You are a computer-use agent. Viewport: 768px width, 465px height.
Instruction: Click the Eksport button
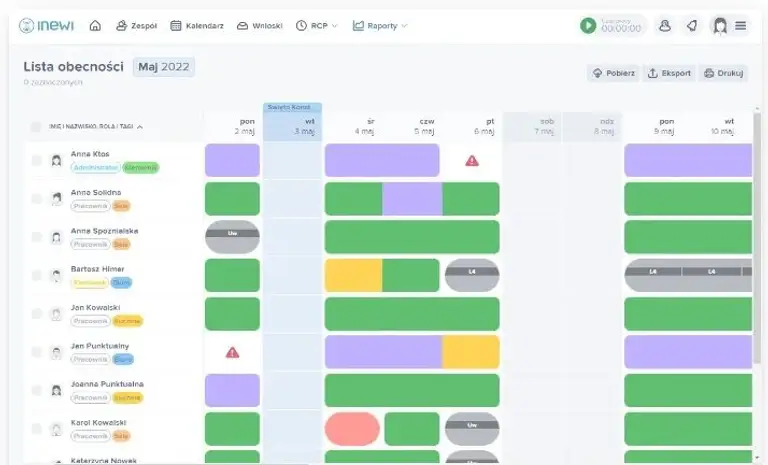point(669,73)
